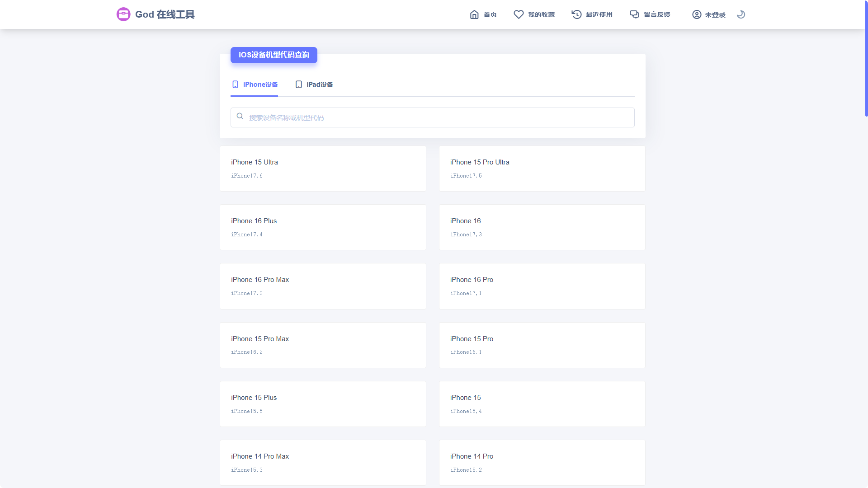Click the iOS设备机型代码查询 title badge

(274, 55)
